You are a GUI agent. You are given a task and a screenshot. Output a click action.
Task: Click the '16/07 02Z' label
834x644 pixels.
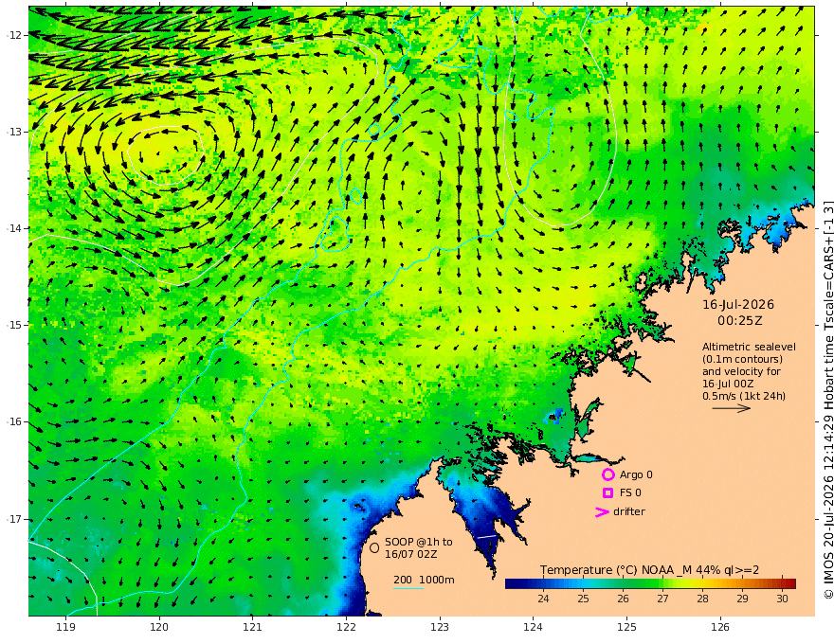tap(411, 554)
